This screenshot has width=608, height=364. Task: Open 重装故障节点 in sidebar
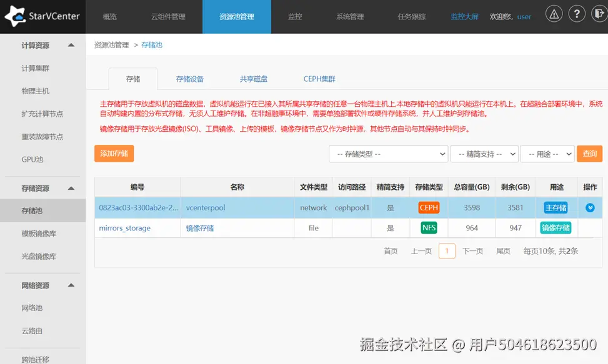(x=42, y=137)
